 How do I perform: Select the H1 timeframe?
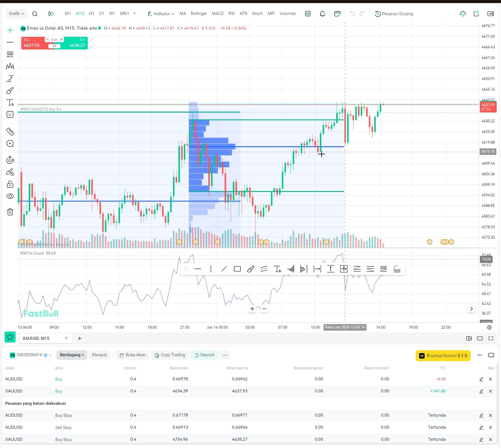click(x=92, y=14)
